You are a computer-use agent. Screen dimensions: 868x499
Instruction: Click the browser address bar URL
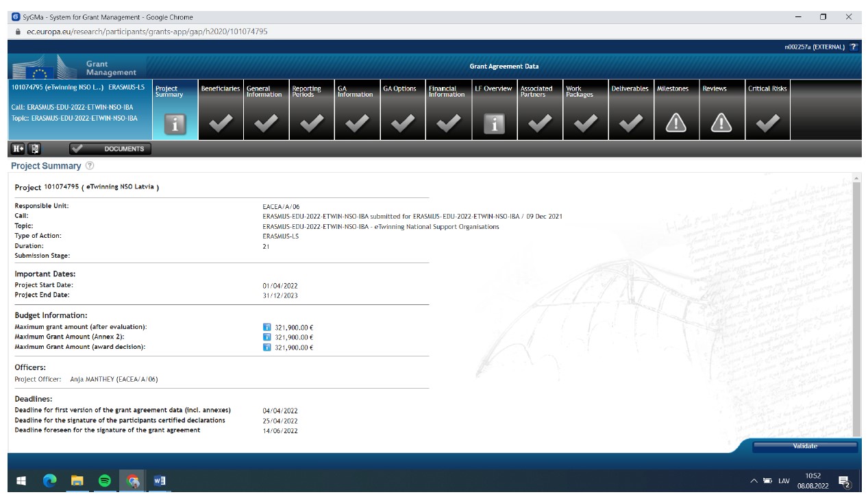[x=147, y=32]
